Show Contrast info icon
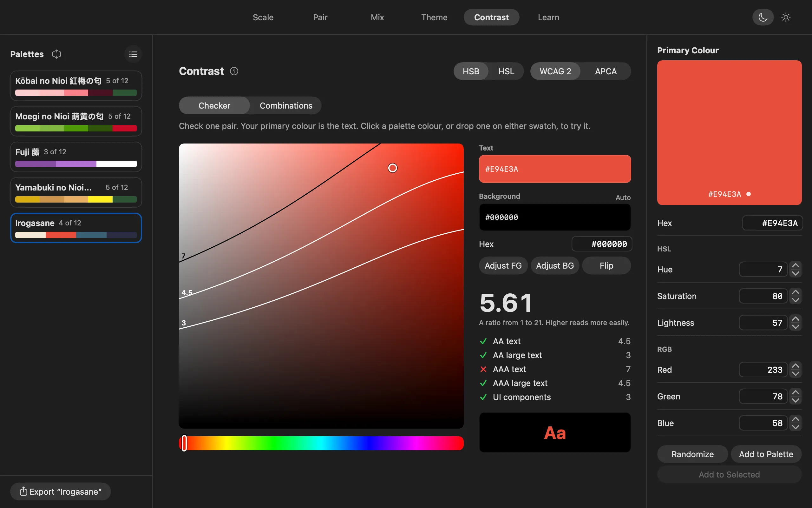Image resolution: width=812 pixels, height=508 pixels. coord(234,71)
